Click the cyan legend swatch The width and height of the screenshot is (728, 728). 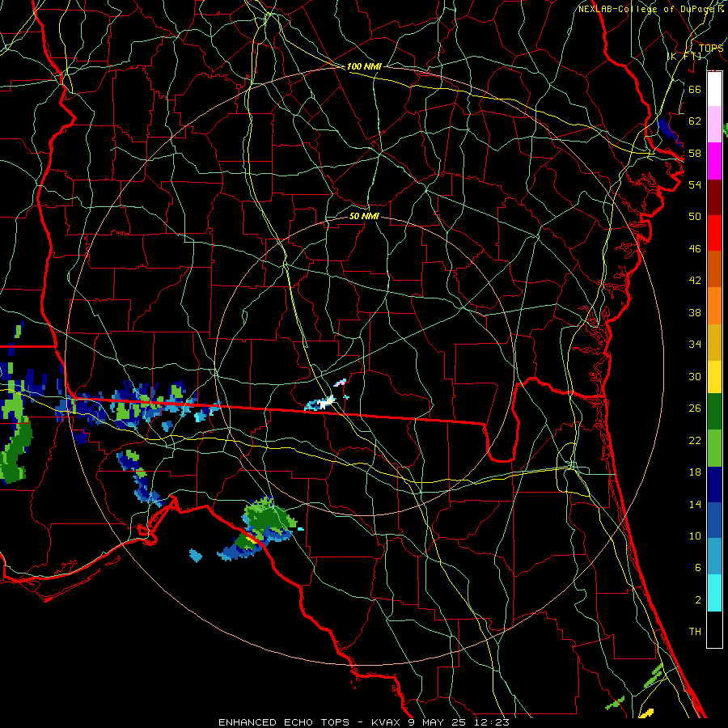pyautogui.click(x=714, y=593)
